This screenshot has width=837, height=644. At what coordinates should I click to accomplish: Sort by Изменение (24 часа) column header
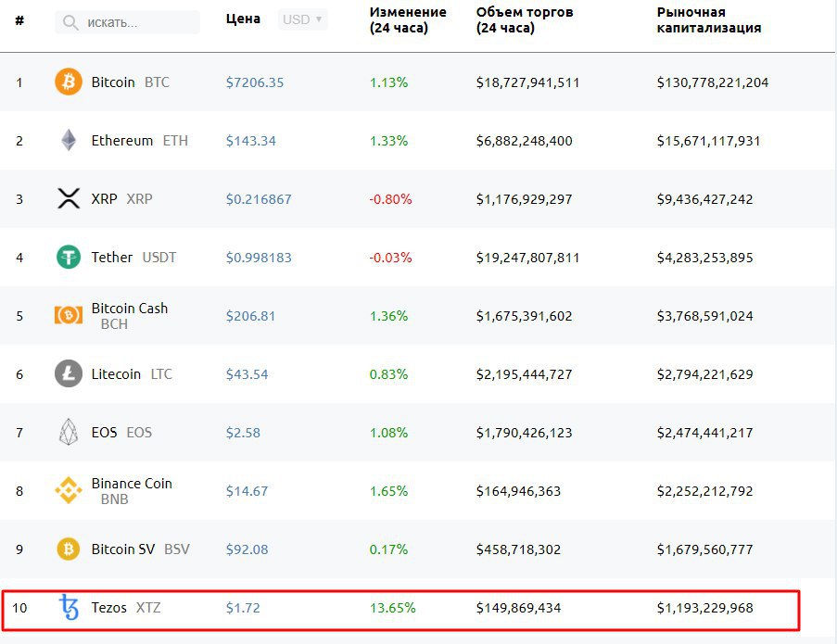point(408,20)
